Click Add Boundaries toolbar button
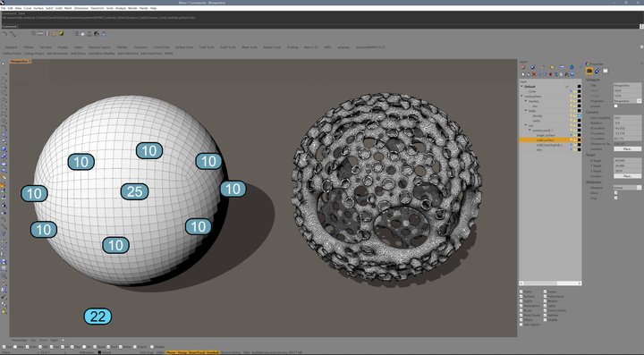This screenshot has height=355, width=644. [x=57, y=54]
